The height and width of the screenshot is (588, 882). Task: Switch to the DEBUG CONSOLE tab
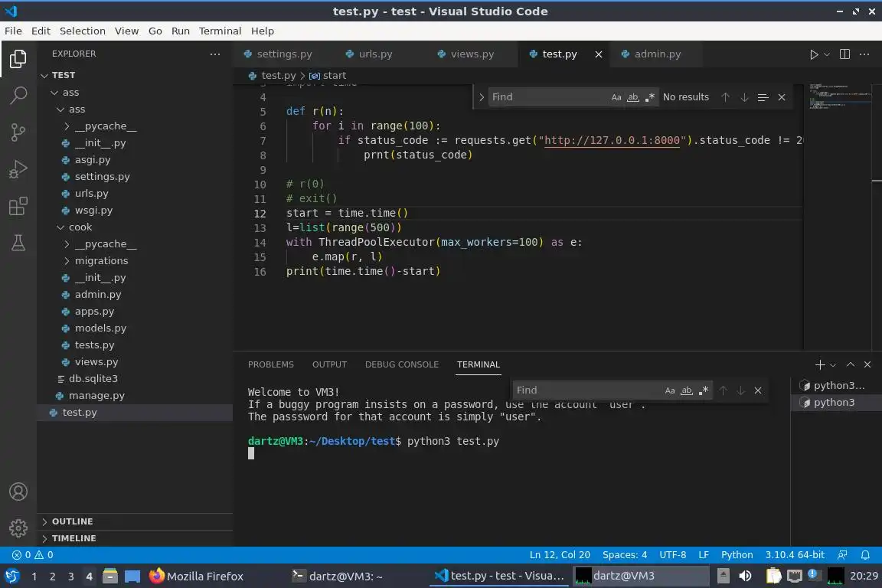tap(402, 364)
